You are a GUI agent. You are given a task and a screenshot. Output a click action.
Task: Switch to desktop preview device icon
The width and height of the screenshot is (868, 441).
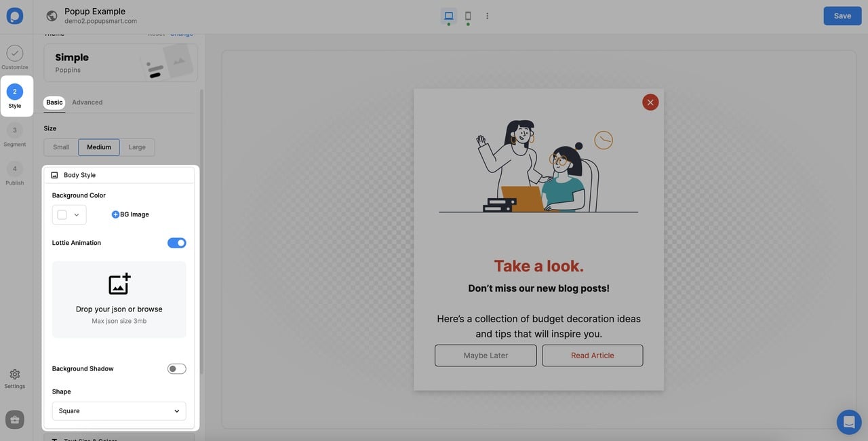[448, 16]
